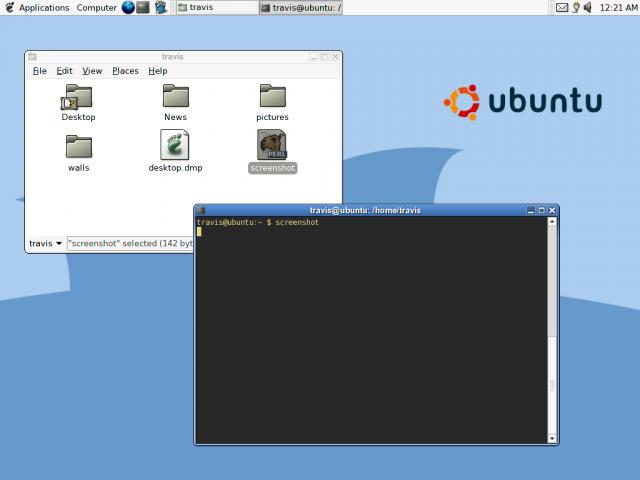Open the Desktop folder icon

coord(77,97)
